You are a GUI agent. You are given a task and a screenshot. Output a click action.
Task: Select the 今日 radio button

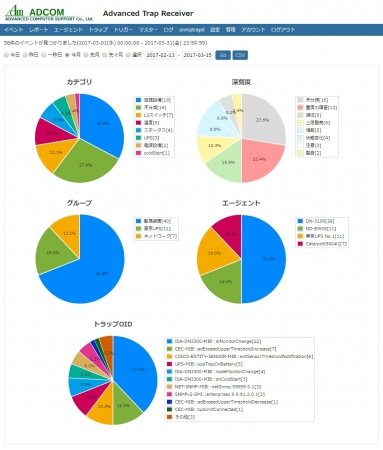tap(6, 55)
